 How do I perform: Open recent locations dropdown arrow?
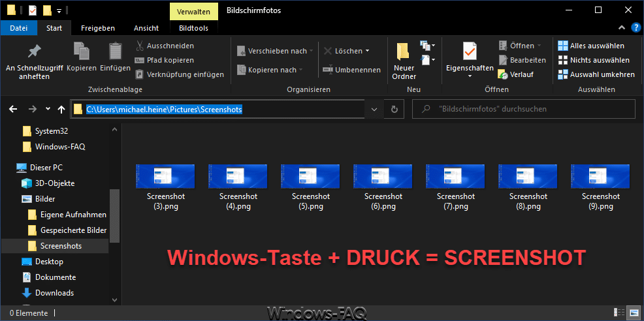point(48,109)
